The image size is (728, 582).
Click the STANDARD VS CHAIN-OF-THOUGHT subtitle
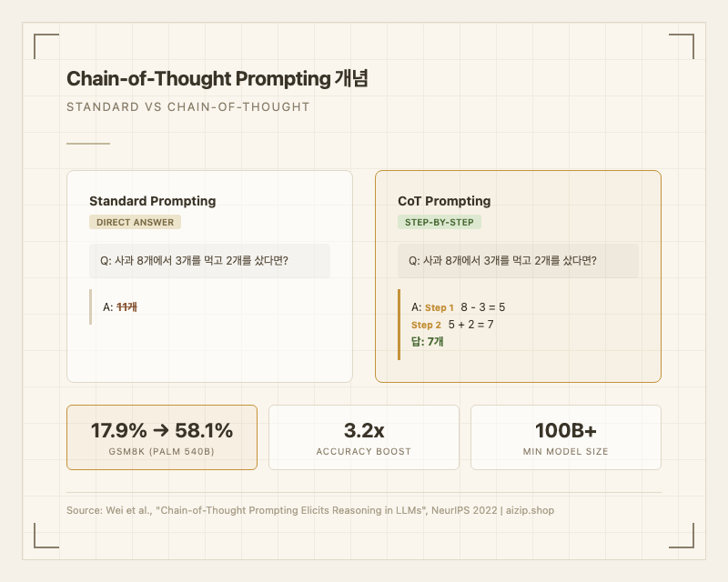pos(188,107)
